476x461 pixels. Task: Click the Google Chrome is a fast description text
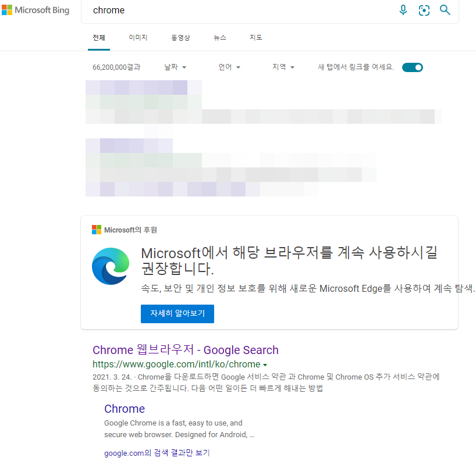pos(179,429)
